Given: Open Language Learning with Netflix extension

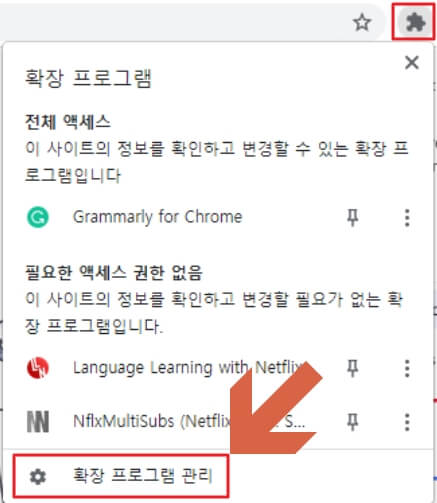Looking at the screenshot, I should point(188,368).
